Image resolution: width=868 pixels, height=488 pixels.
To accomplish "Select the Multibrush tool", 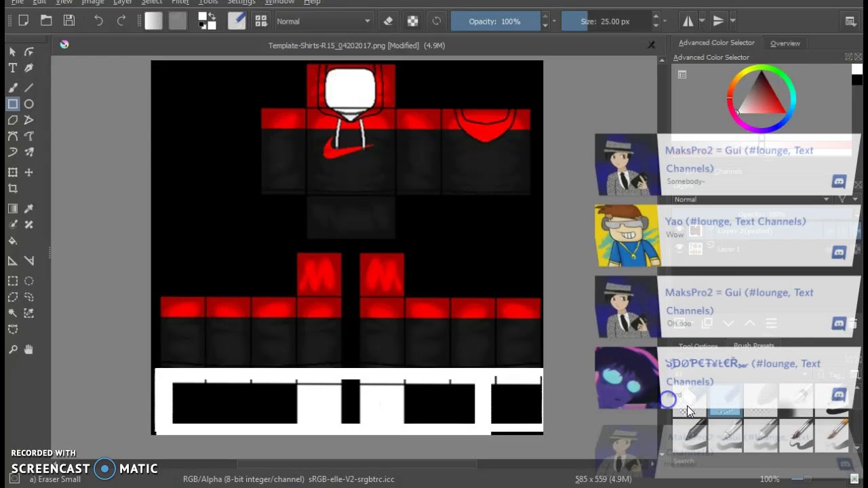I will click(29, 152).
